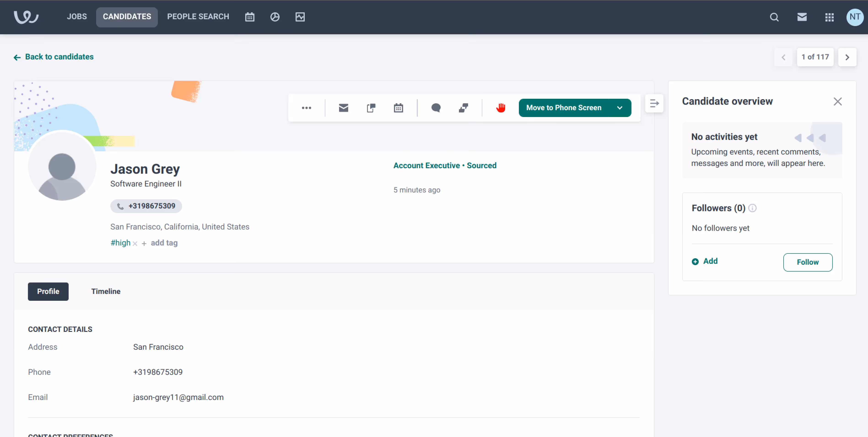This screenshot has height=437, width=868.
Task: Close the Candidate overview panel
Action: [x=838, y=101]
